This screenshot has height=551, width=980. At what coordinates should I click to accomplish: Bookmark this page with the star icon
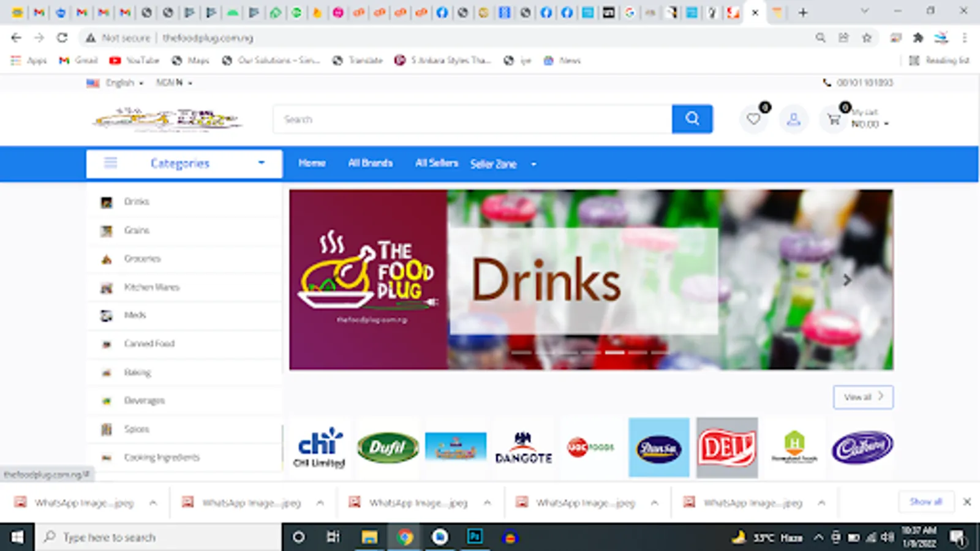(x=867, y=38)
